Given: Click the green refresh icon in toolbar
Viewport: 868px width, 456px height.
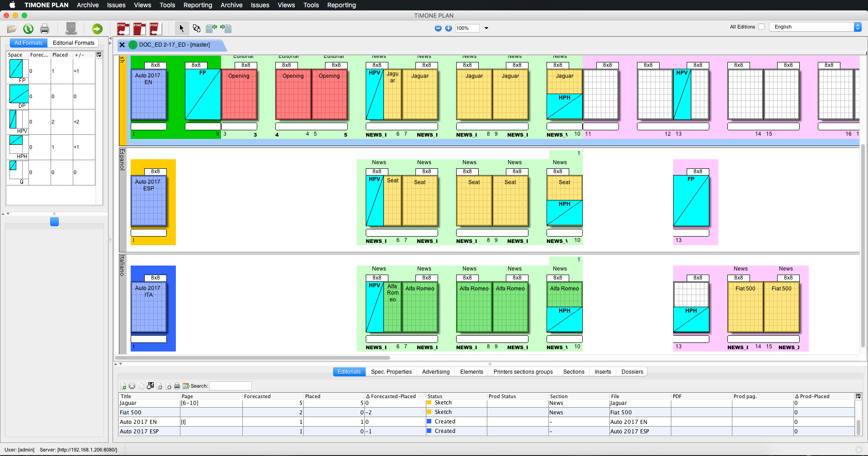Looking at the screenshot, I should (28, 29).
